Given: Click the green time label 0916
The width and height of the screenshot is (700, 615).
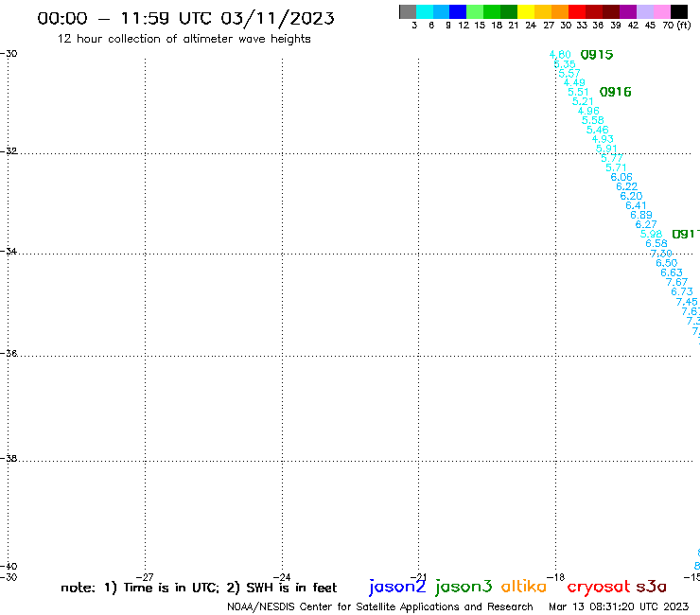Looking at the screenshot, I should coord(615,92).
